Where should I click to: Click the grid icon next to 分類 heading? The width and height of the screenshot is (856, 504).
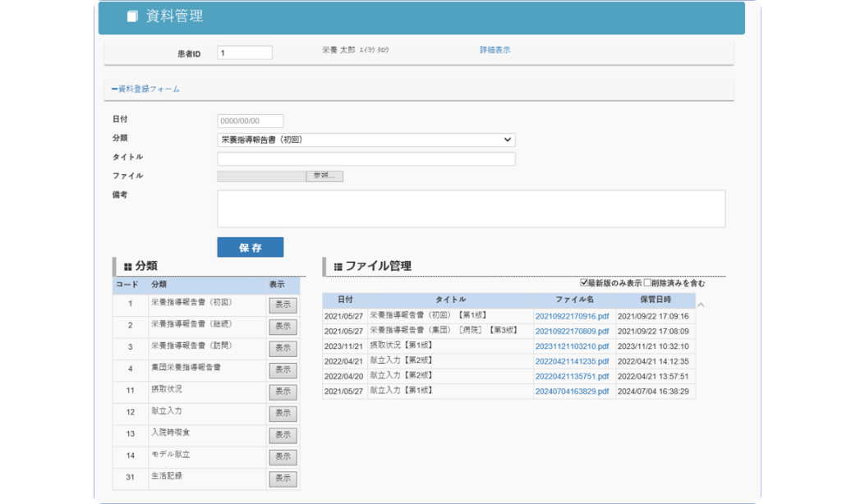[x=128, y=267]
